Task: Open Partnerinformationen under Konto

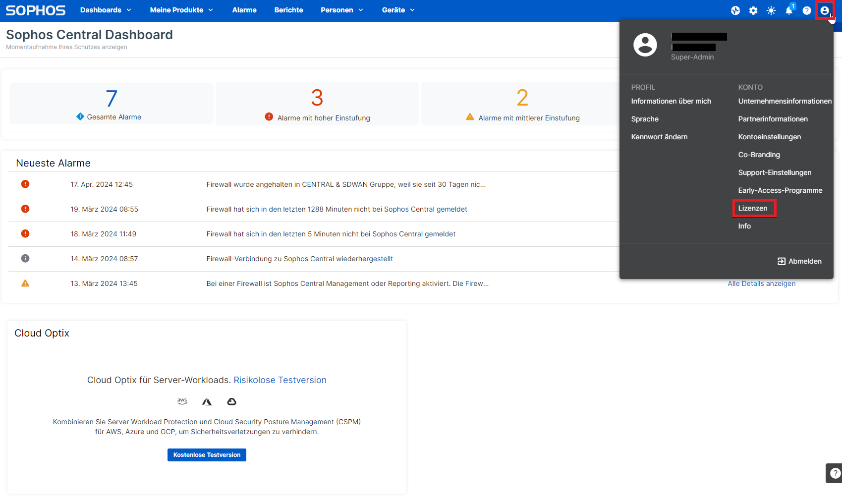Action: point(773,119)
